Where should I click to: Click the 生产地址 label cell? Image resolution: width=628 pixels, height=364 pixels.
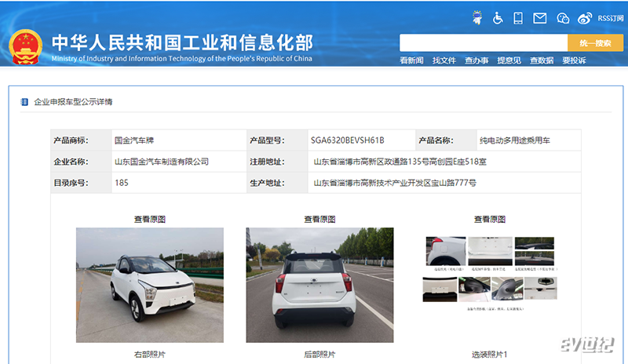pos(277,183)
